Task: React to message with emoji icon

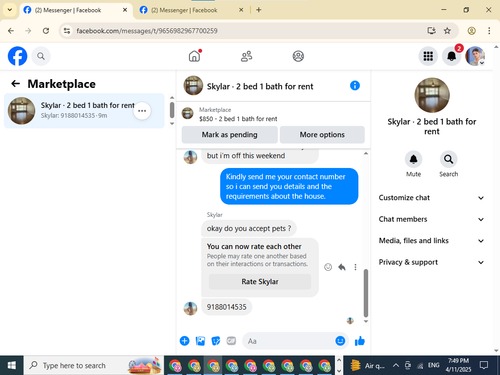Action: 328,267
